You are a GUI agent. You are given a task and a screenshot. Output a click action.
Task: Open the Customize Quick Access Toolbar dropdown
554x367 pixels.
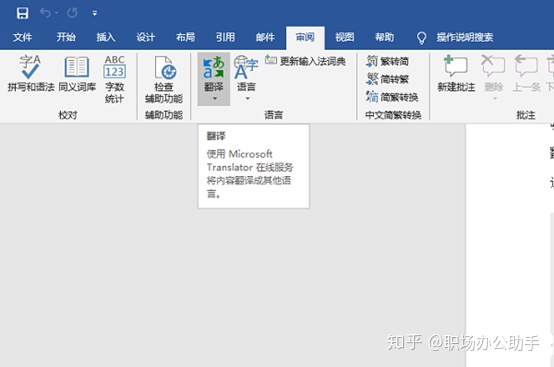[x=94, y=13]
